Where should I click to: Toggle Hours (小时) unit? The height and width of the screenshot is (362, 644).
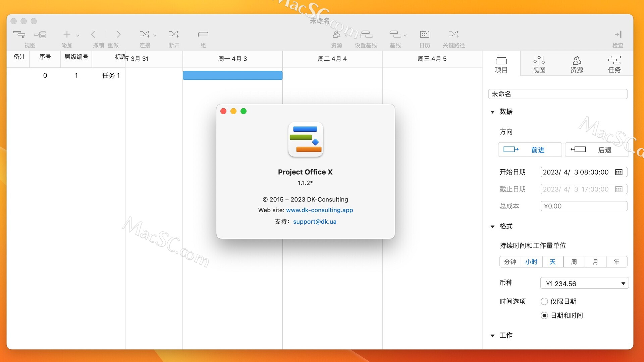click(x=531, y=262)
